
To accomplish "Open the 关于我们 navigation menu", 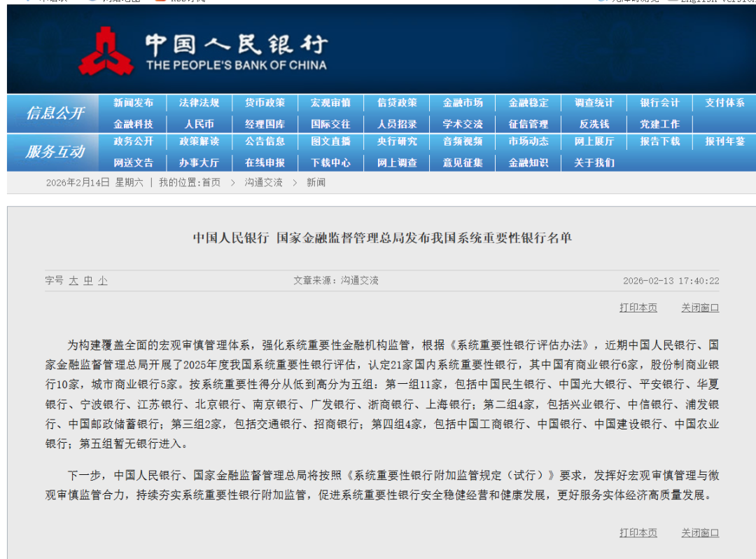I will tap(594, 163).
